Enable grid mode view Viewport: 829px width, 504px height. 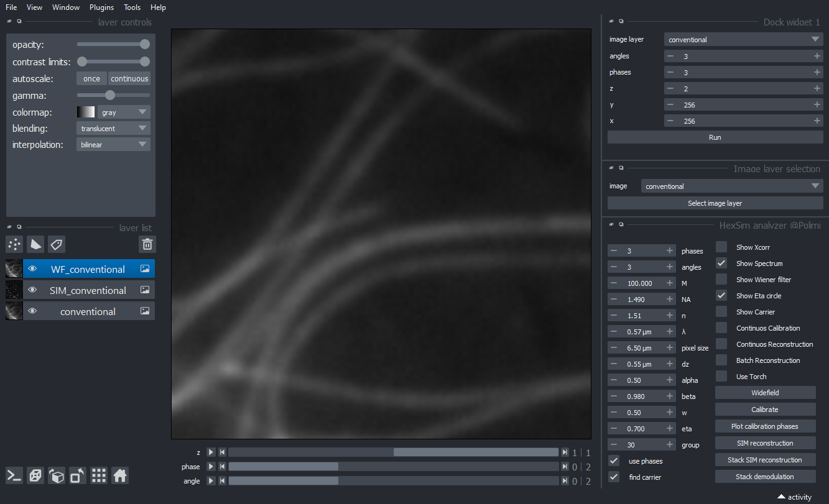[99, 476]
